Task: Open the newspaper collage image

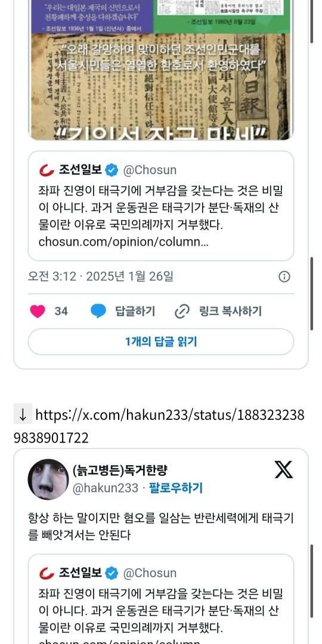Action: pos(160,70)
